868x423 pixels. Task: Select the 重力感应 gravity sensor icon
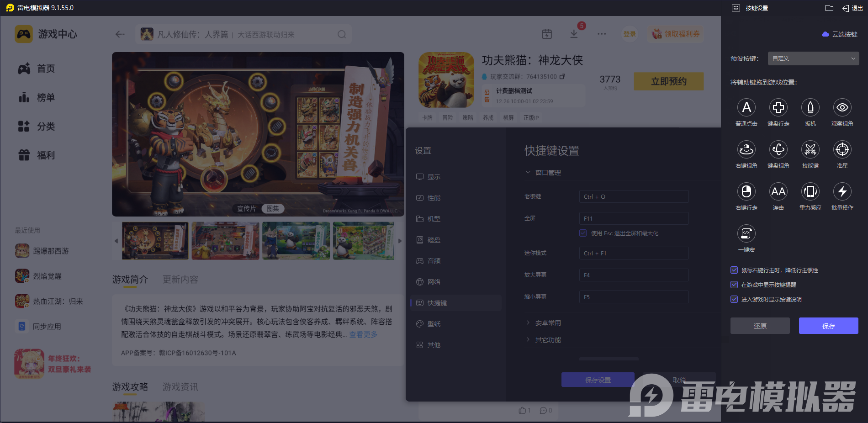point(810,191)
